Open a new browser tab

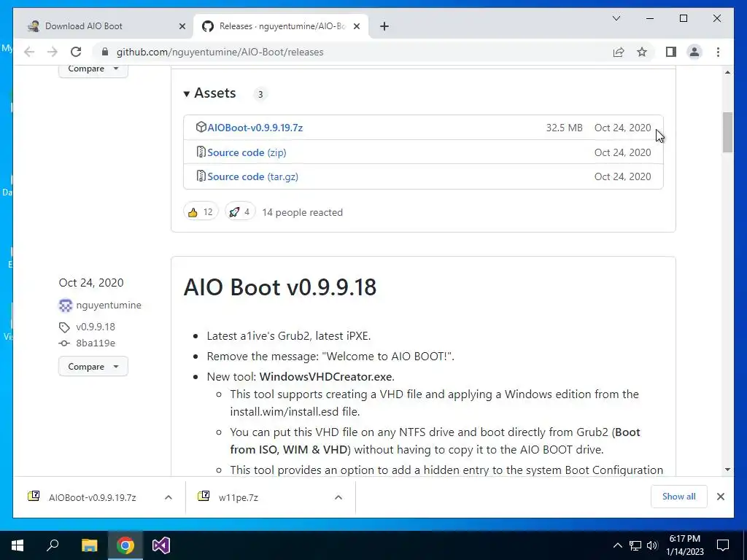pos(384,26)
